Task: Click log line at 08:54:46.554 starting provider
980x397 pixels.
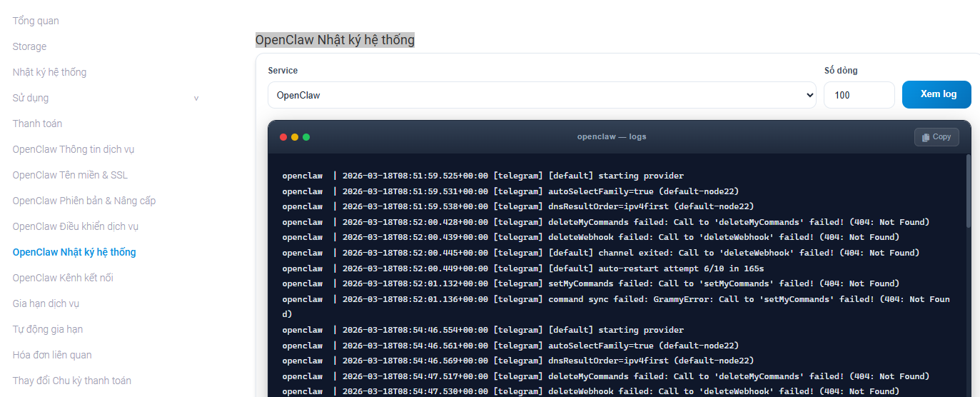Action: (x=483, y=330)
